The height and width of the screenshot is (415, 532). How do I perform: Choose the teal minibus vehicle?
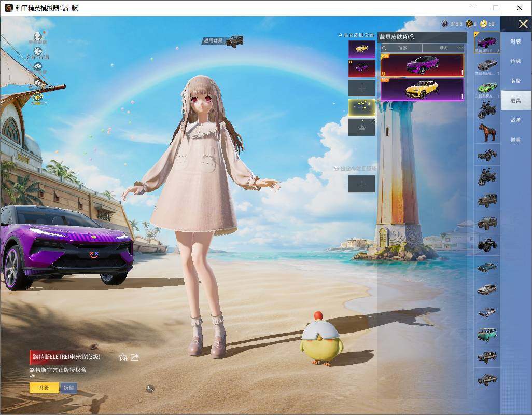click(x=487, y=334)
